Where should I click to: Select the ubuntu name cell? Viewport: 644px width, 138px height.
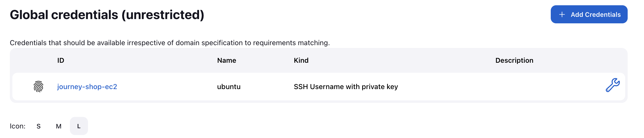click(x=229, y=87)
